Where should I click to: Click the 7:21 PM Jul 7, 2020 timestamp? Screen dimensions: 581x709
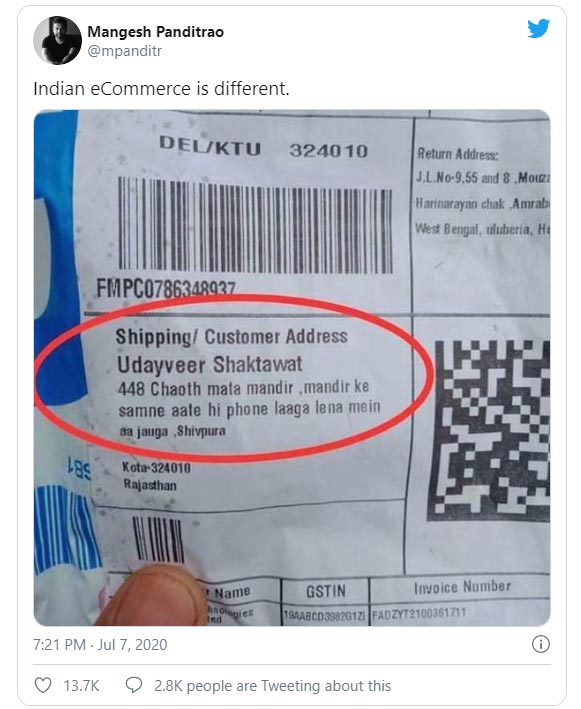[x=100, y=644]
